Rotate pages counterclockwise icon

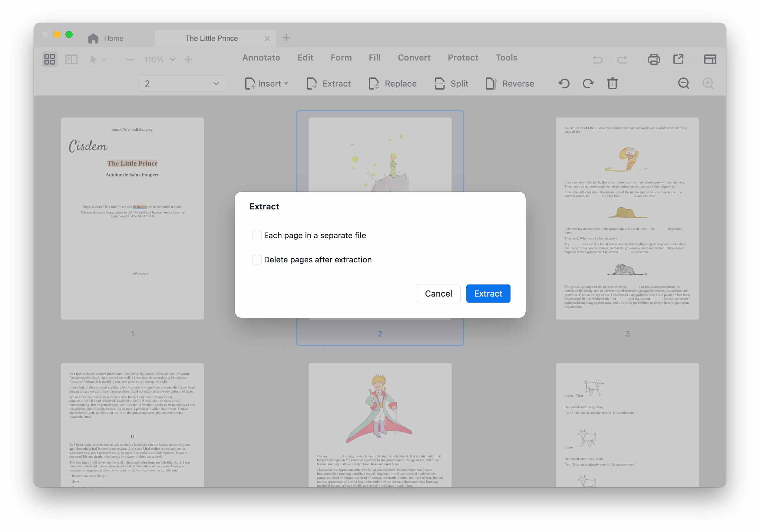click(564, 84)
